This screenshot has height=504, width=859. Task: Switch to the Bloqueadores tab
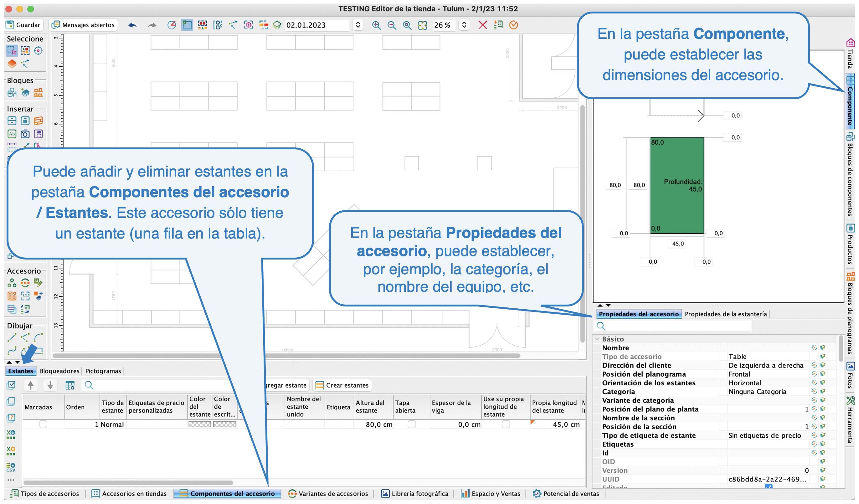pos(60,371)
